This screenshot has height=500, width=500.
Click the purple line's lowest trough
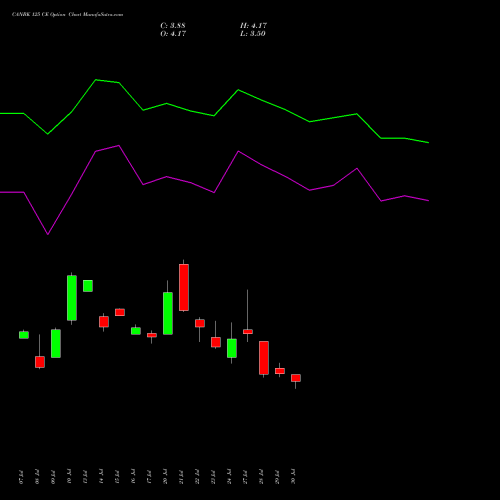click(x=48, y=234)
